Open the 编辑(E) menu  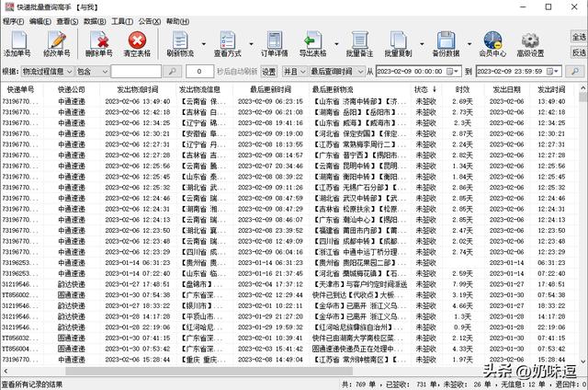[40, 21]
